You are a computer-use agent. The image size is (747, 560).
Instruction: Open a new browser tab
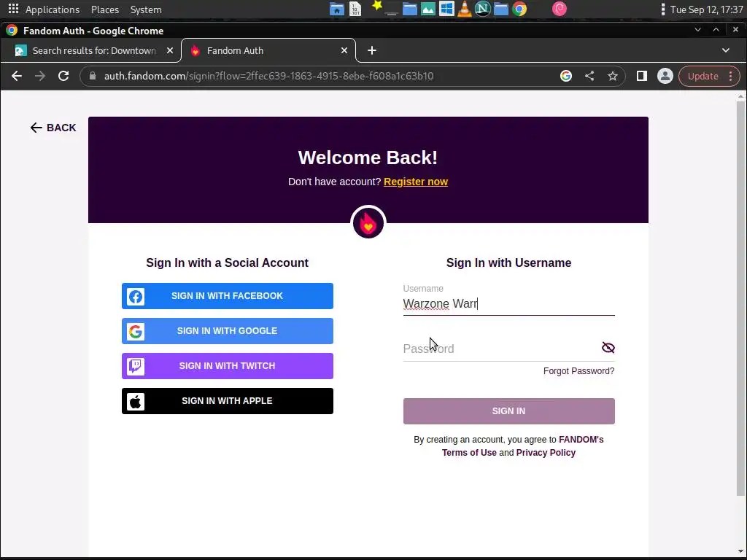point(372,50)
